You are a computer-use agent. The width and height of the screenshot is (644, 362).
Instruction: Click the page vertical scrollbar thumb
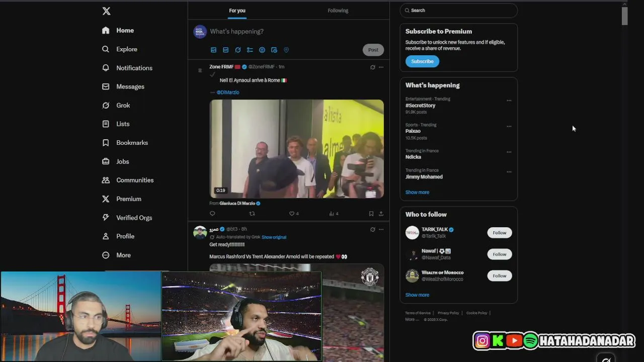coord(624,16)
